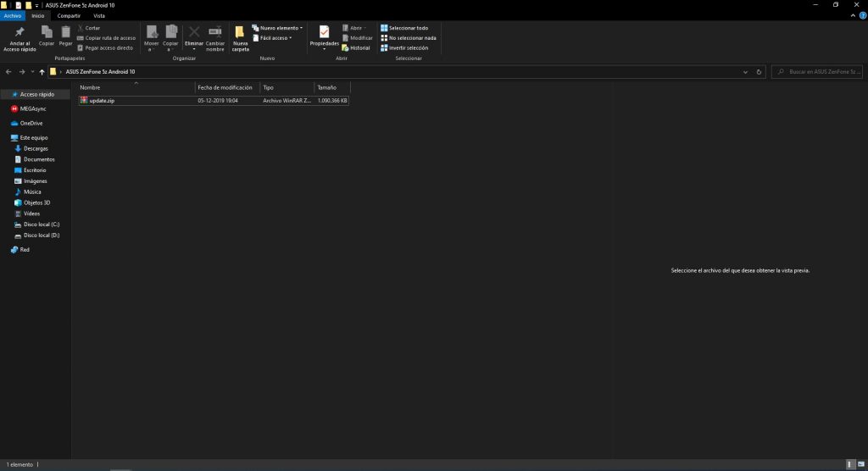Select Copiar ruta de acceso
This screenshot has width=868, height=471.
106,37
